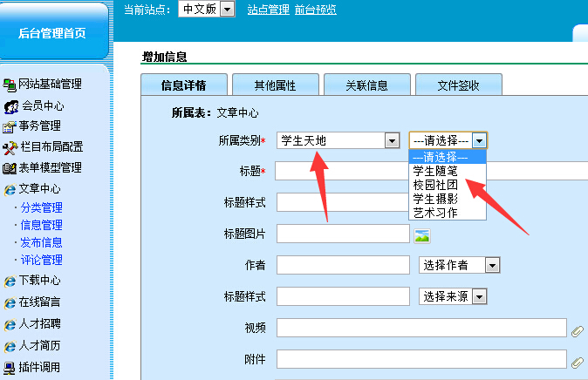Click the paperclip icon next to 附件 field
This screenshot has height=380, width=588.
[x=577, y=361]
